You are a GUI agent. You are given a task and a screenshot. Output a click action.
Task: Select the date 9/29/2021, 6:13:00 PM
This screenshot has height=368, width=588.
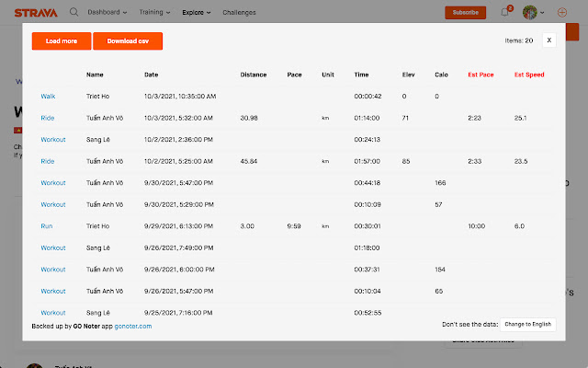pyautogui.click(x=178, y=226)
